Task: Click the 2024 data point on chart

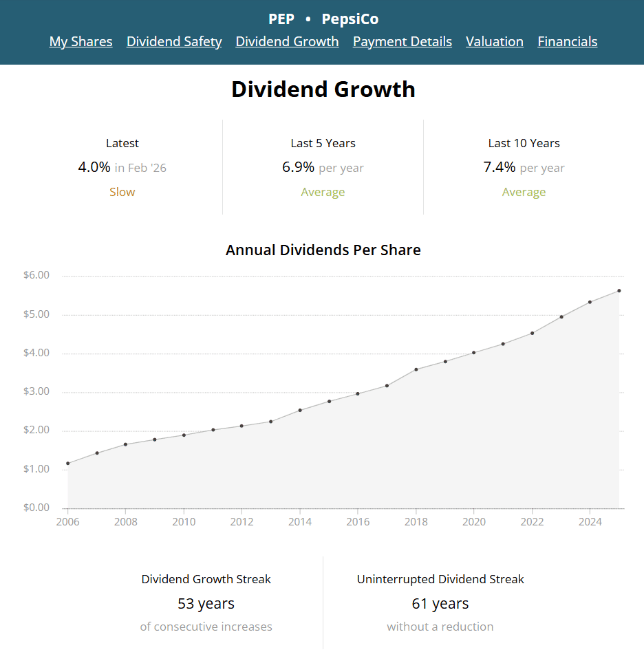Action: click(x=590, y=303)
